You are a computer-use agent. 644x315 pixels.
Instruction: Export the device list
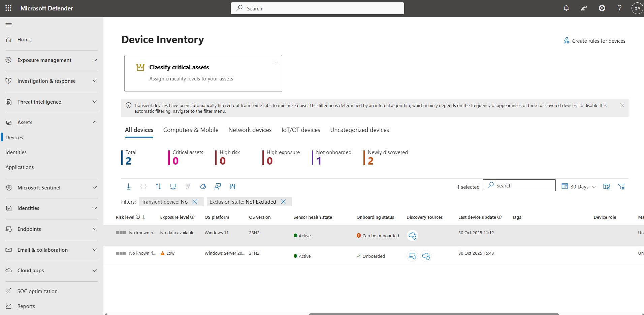tap(128, 186)
